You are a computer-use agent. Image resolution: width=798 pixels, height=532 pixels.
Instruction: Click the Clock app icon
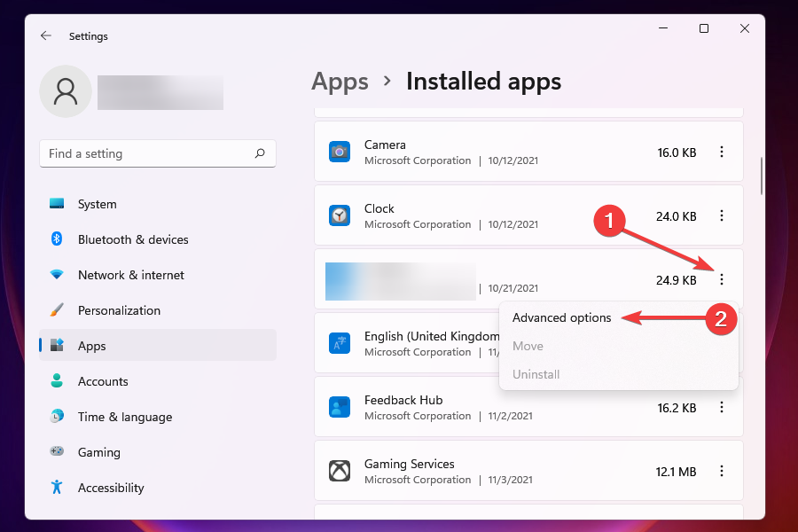(340, 215)
